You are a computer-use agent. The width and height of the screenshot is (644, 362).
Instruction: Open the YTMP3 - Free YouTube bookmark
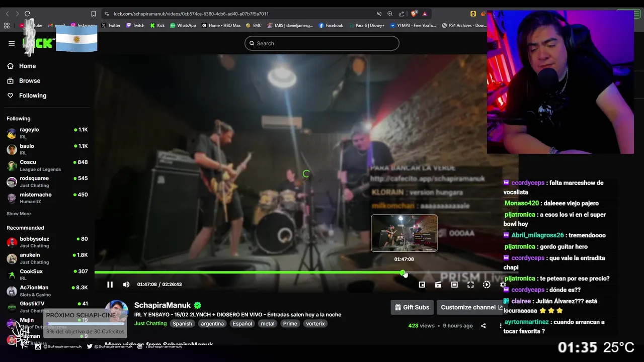click(x=414, y=25)
